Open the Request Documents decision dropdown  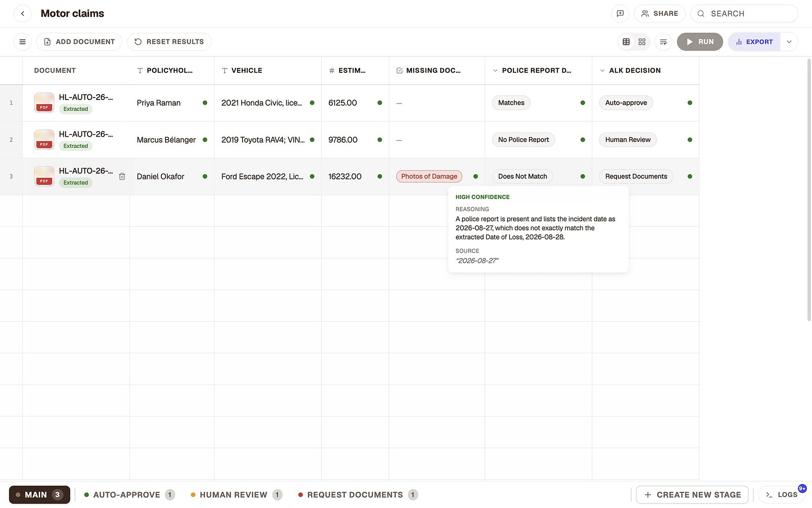636,176
